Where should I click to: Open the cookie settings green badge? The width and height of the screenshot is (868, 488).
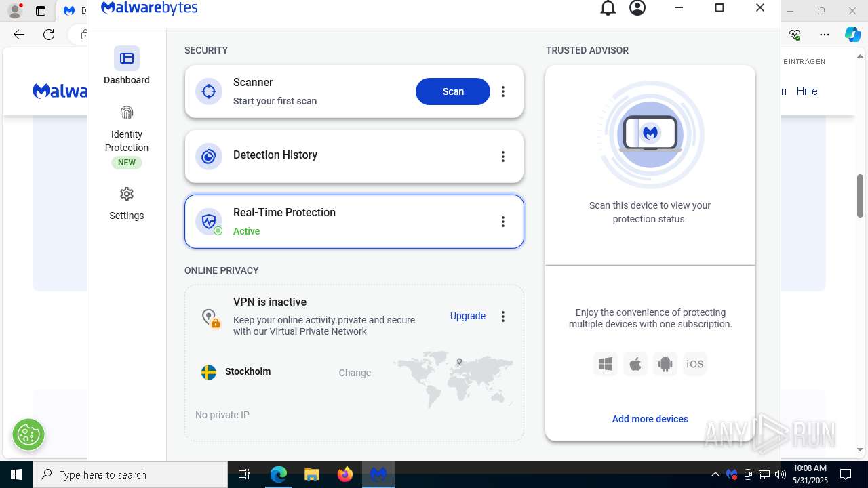click(28, 434)
